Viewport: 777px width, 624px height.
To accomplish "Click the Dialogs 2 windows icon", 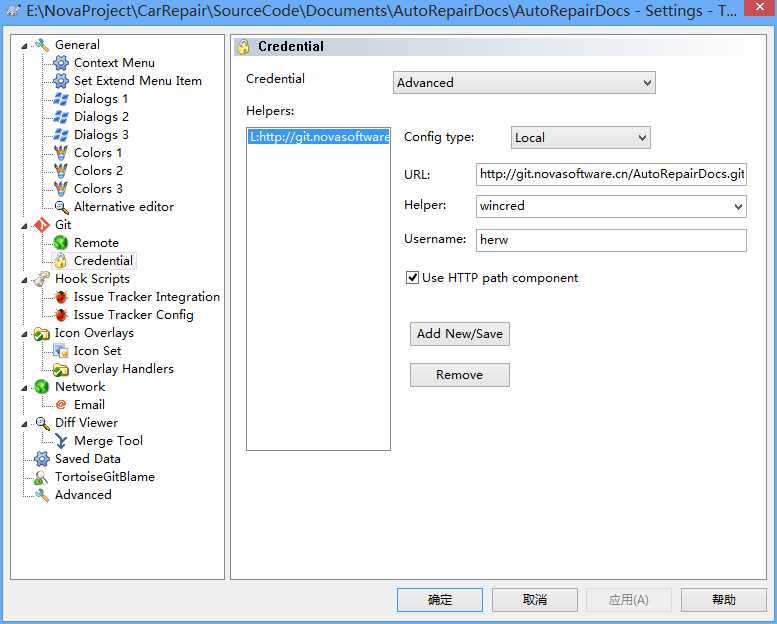I will click(60, 117).
